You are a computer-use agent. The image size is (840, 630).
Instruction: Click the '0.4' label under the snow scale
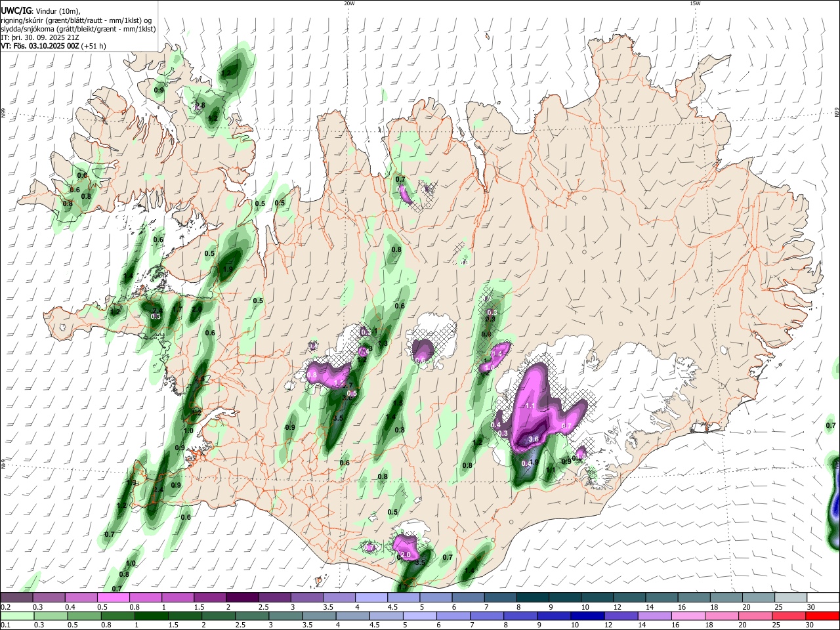[70, 607]
